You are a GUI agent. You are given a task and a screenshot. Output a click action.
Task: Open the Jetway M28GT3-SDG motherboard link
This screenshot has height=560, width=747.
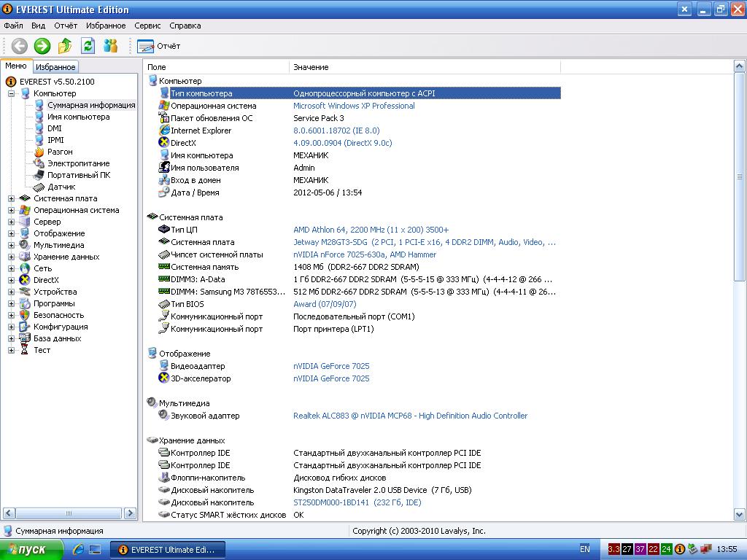(x=425, y=242)
